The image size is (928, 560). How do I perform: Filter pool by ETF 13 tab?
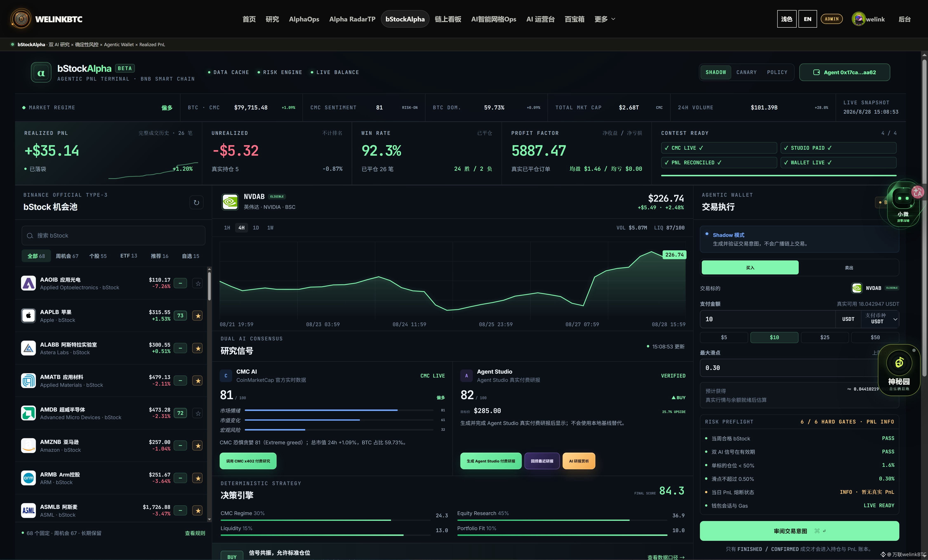129,256
